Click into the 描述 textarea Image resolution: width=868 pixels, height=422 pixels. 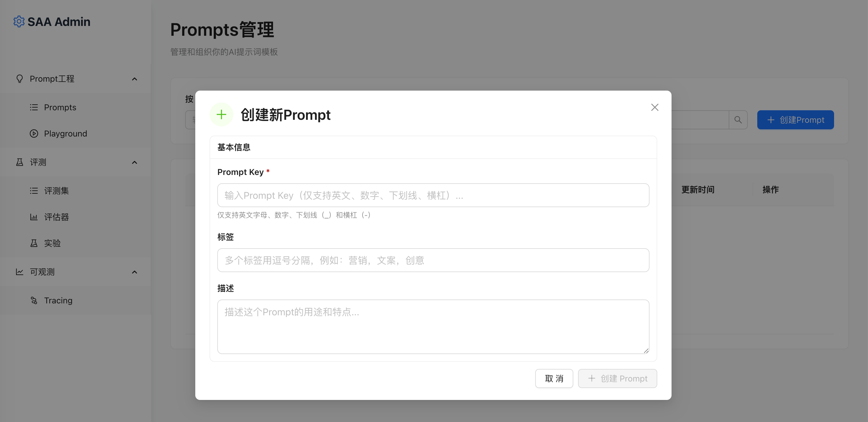433,327
